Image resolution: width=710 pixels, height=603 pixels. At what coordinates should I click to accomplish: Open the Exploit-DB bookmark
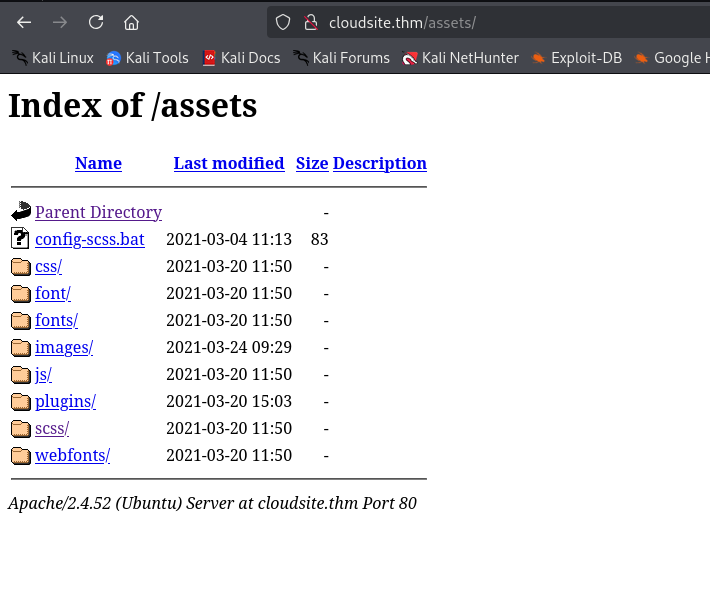[x=576, y=58]
